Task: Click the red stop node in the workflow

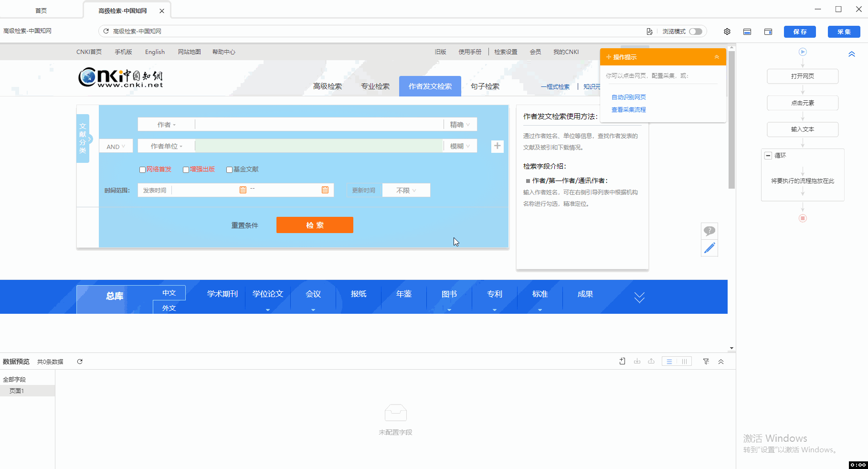Action: pyautogui.click(x=803, y=218)
